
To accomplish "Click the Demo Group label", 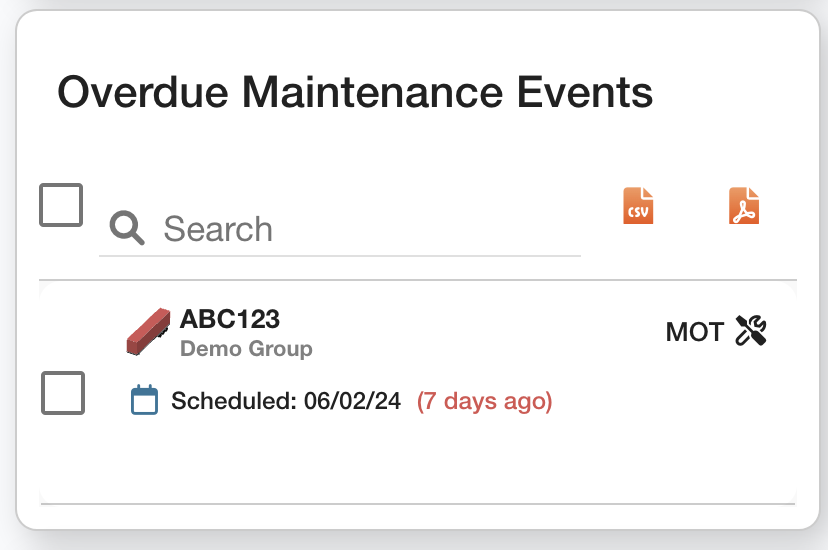I will [x=246, y=349].
